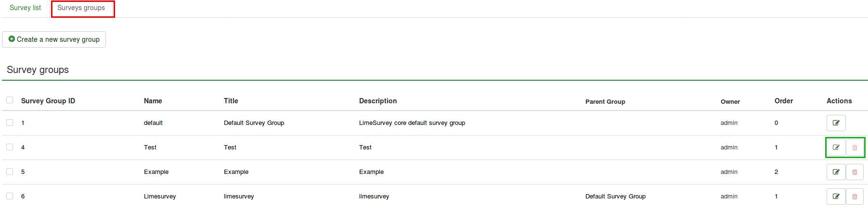Create a new survey group
Screen dimensions: 868x209
[54, 39]
